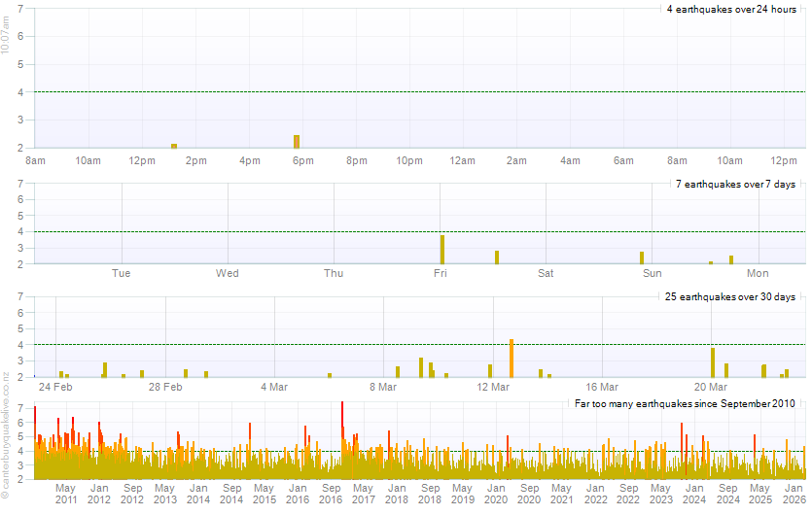Click the '4 Mar' date axis label

[x=274, y=387]
